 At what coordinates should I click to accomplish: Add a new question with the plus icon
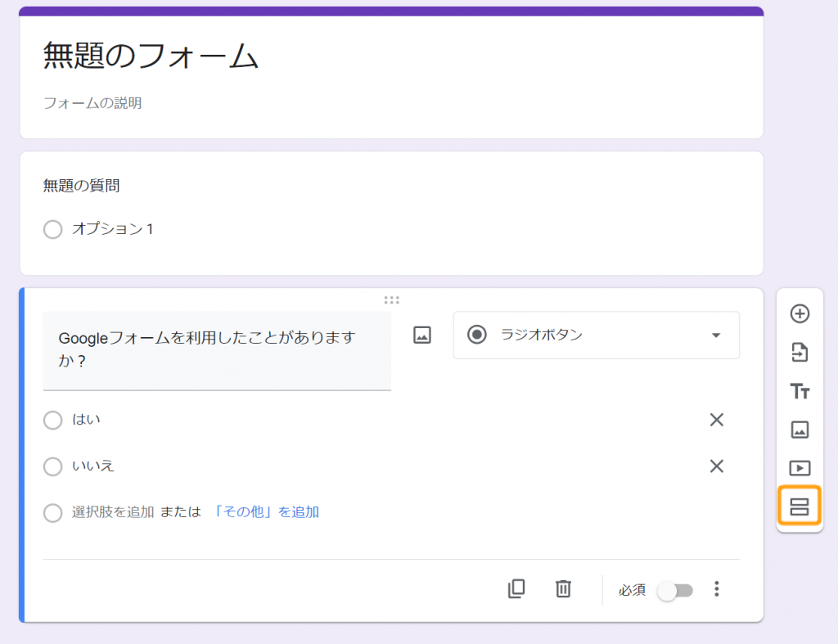(x=800, y=314)
